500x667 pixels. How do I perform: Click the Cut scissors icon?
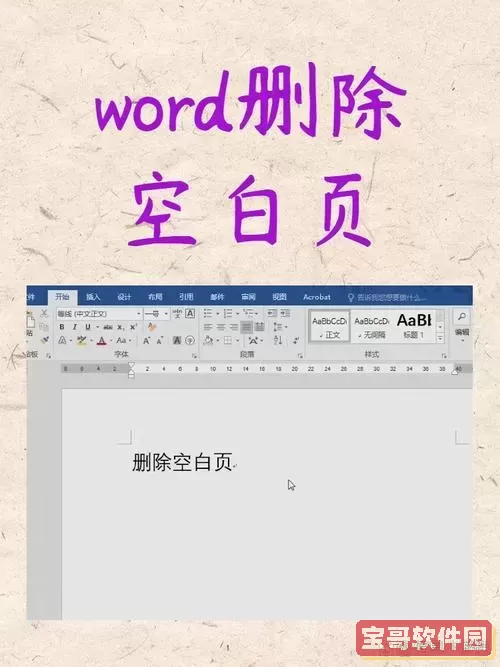pos(44,314)
